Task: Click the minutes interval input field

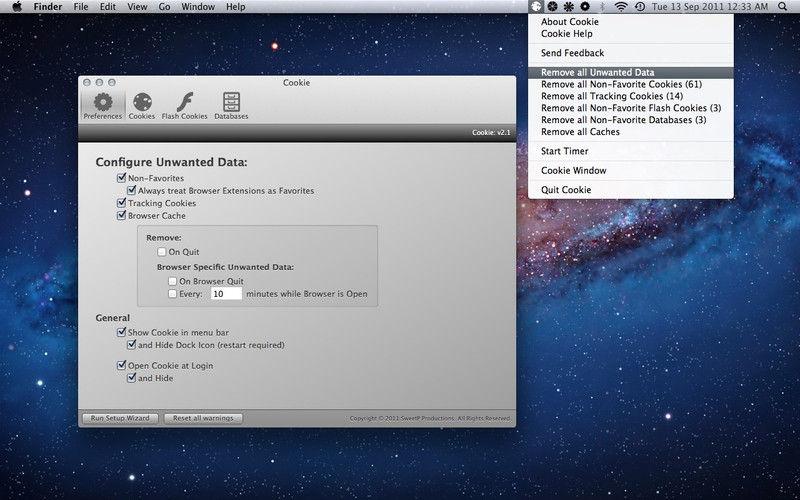Action: coord(226,294)
